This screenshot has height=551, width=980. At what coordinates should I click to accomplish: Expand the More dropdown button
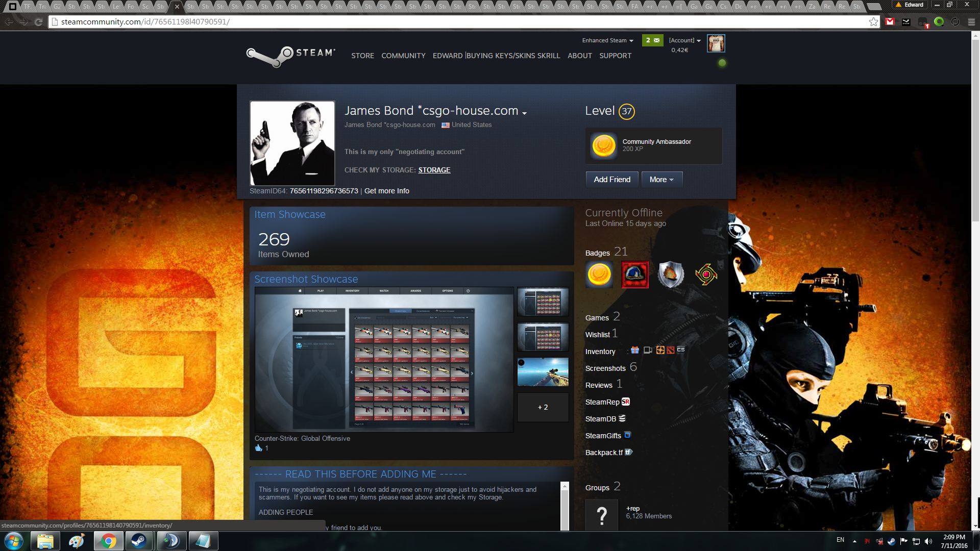pos(661,180)
